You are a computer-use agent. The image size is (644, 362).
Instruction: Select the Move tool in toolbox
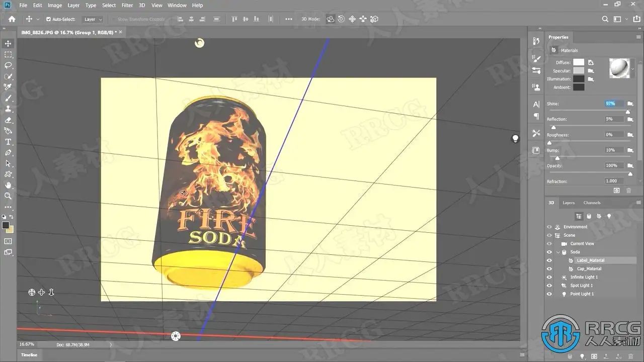pyautogui.click(x=8, y=44)
